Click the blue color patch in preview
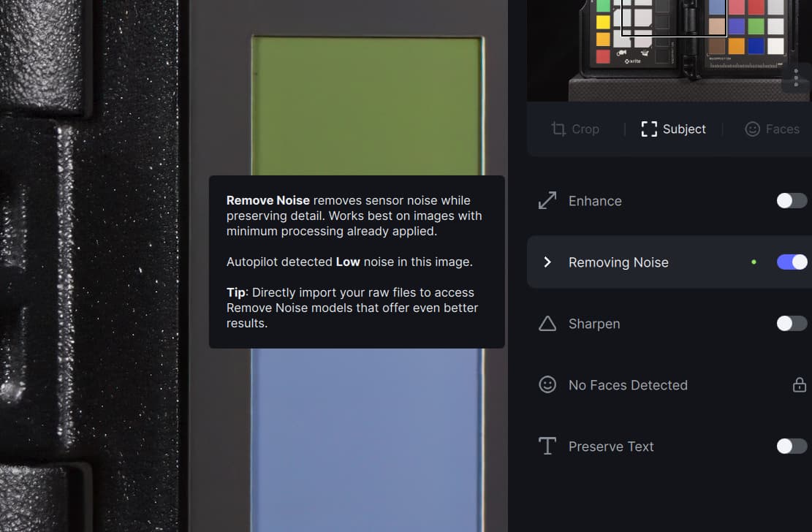 click(x=367, y=438)
